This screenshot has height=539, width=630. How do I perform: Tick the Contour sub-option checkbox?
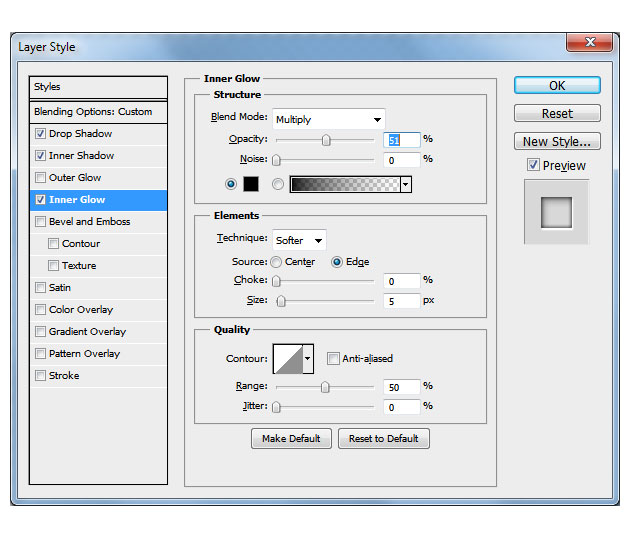pos(53,243)
